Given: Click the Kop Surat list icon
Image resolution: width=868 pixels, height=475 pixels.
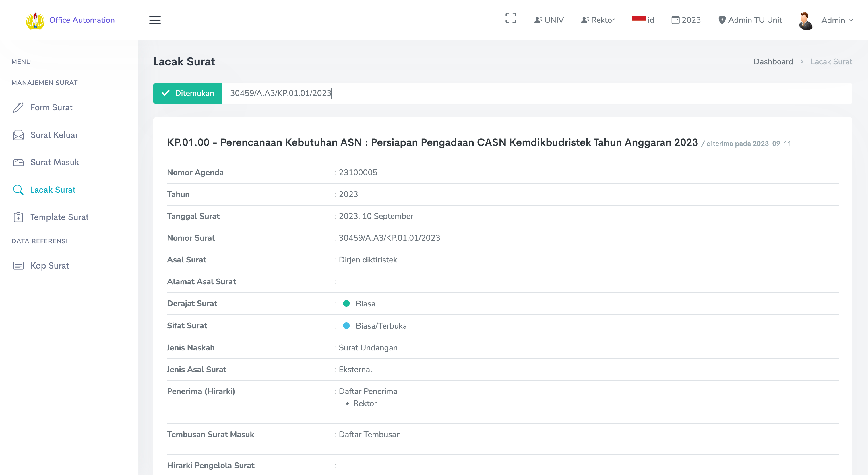Looking at the screenshot, I should 18,266.
